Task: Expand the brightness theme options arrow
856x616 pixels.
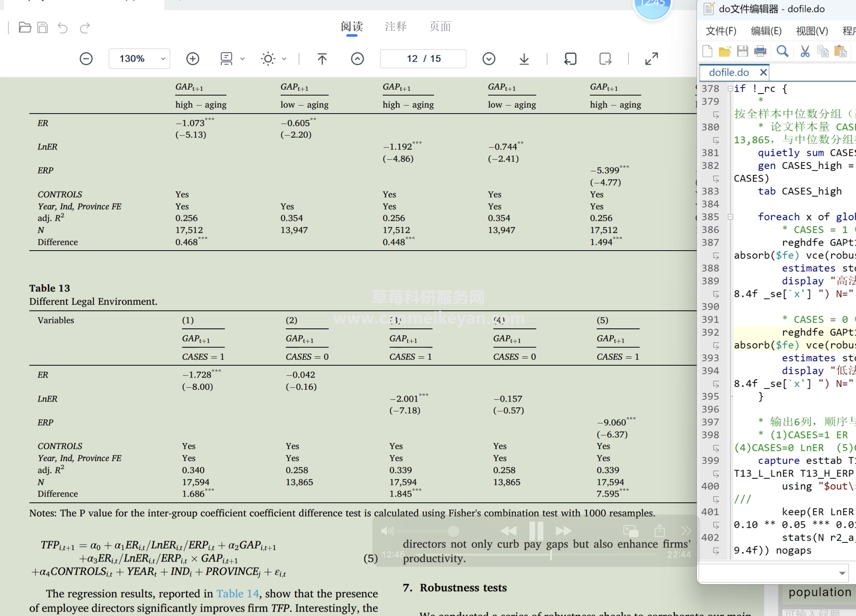Action: (284, 59)
